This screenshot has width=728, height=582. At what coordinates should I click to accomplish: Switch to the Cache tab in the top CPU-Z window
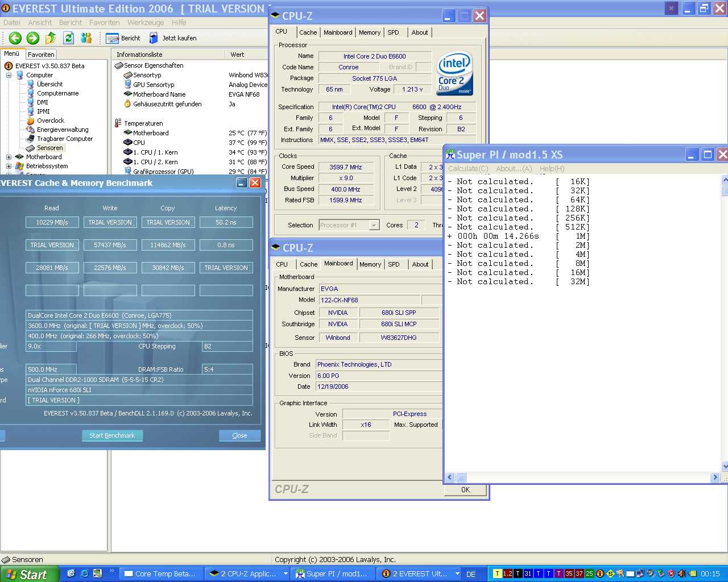tap(308, 32)
